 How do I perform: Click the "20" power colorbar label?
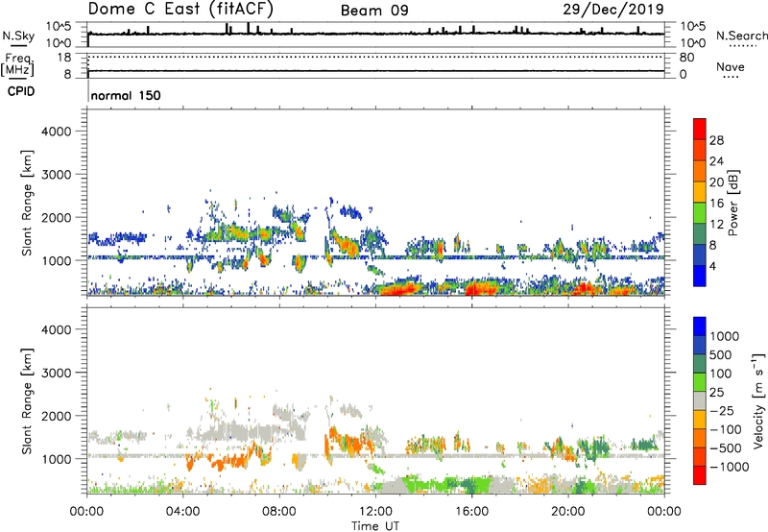[x=716, y=182]
